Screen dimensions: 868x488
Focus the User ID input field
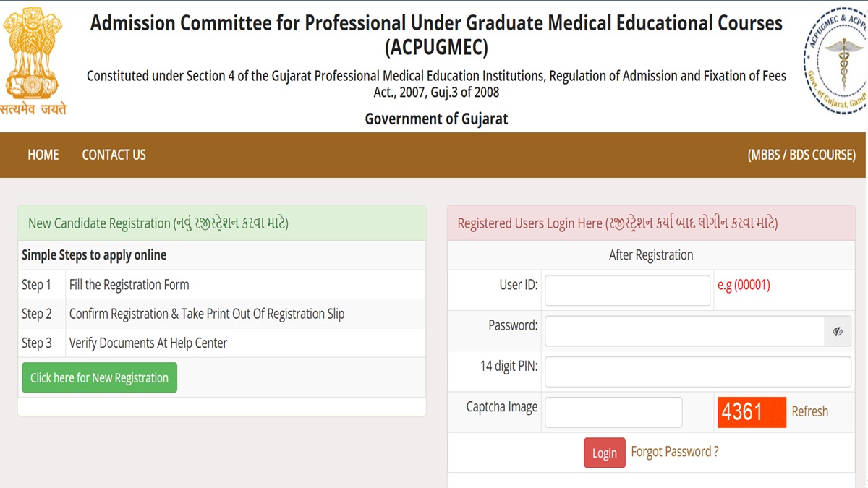[x=627, y=290]
